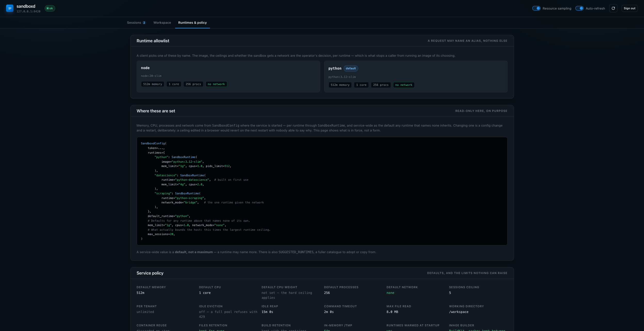Click the "scraping": SandboxRuntime( code line
This screenshot has height=331, width=644.
pyautogui.click(x=177, y=193)
